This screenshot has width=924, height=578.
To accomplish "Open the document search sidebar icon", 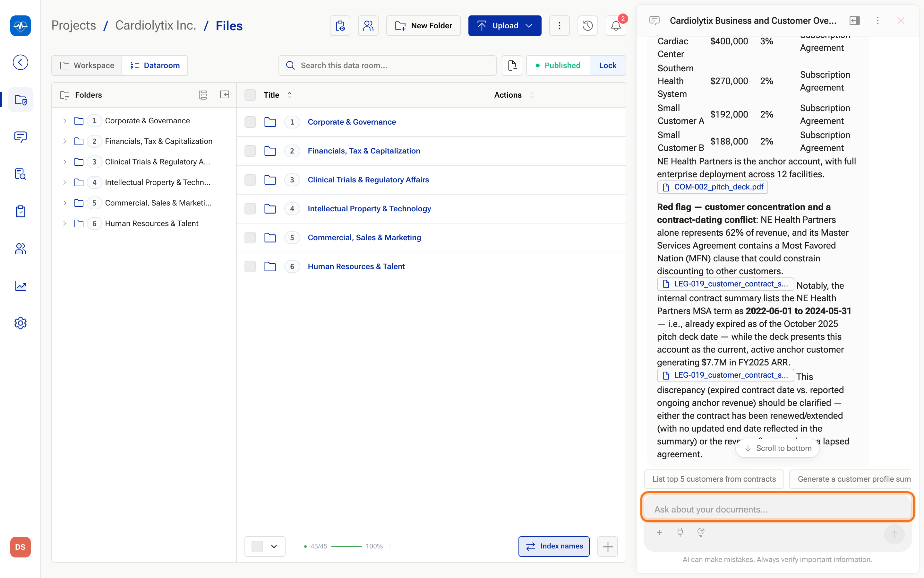I will coord(20,174).
